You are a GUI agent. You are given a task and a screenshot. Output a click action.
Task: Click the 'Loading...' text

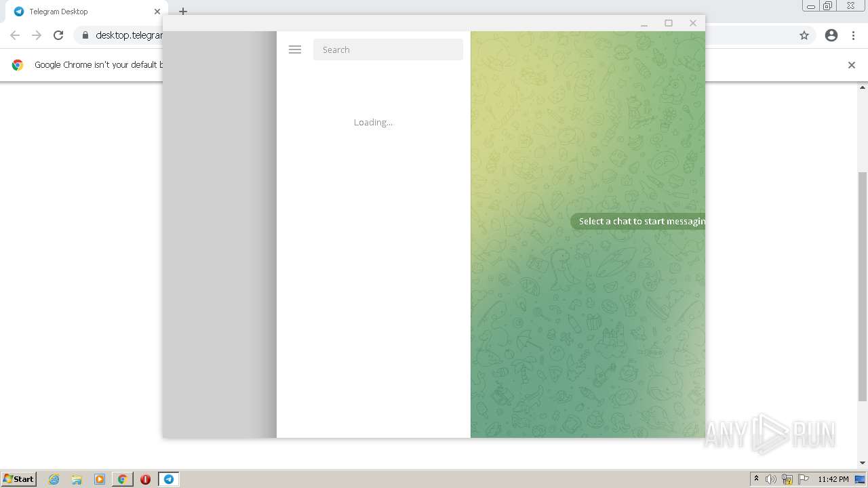[x=373, y=122]
